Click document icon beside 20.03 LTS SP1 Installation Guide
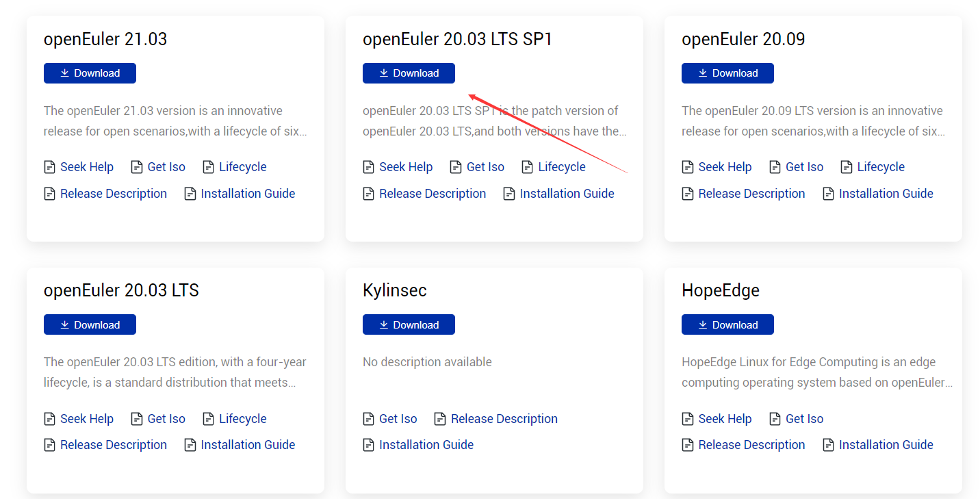The width and height of the screenshot is (980, 499). (508, 194)
